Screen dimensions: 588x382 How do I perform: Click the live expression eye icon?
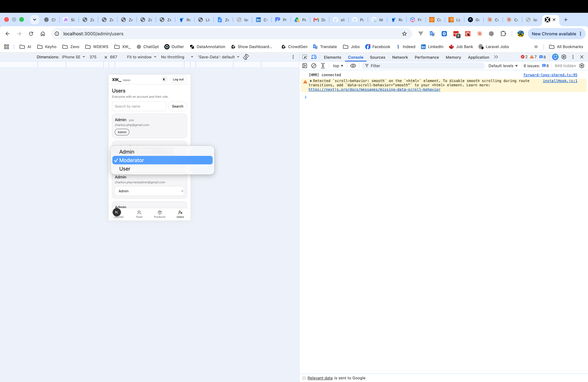353,66
